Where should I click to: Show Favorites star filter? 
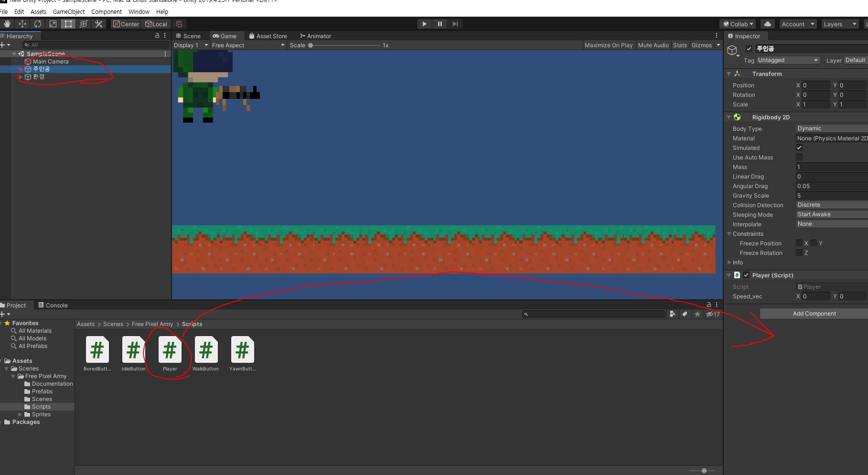[x=697, y=314]
